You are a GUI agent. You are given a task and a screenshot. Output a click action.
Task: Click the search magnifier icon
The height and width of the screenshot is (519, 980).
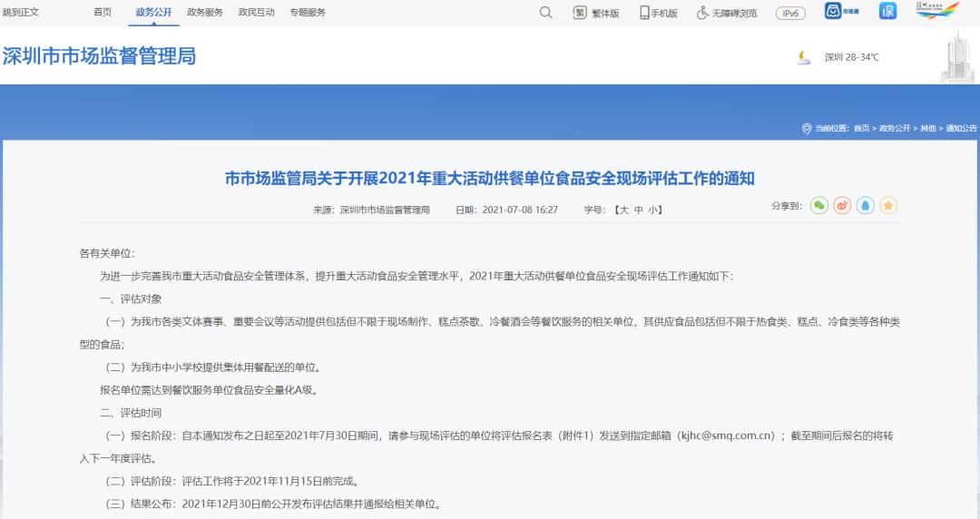[545, 13]
